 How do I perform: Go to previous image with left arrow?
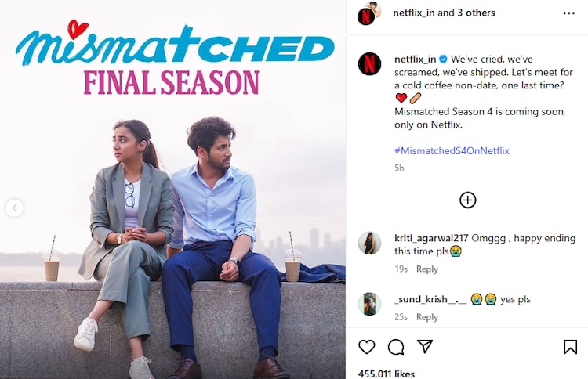(x=15, y=208)
